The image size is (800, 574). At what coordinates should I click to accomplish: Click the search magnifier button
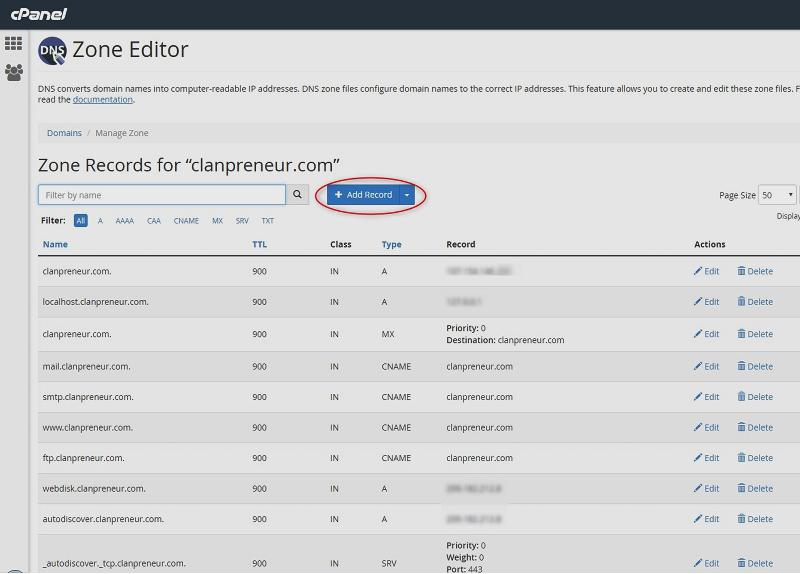[297, 194]
